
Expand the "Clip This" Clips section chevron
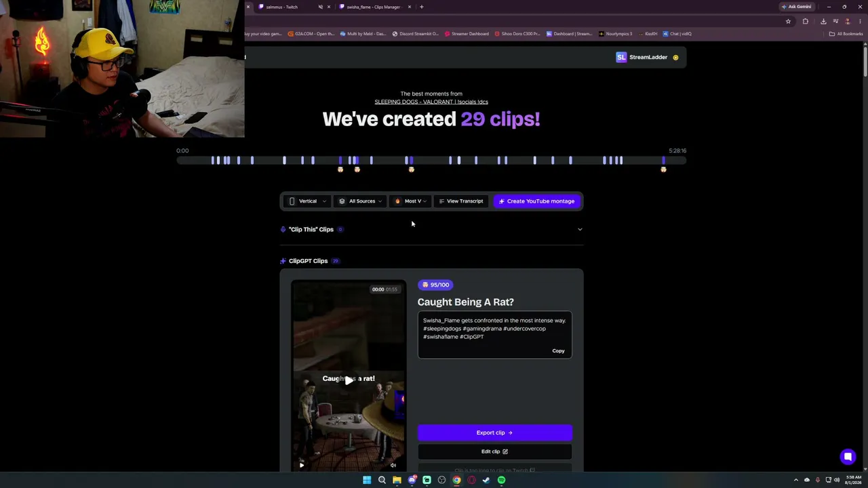pos(580,229)
